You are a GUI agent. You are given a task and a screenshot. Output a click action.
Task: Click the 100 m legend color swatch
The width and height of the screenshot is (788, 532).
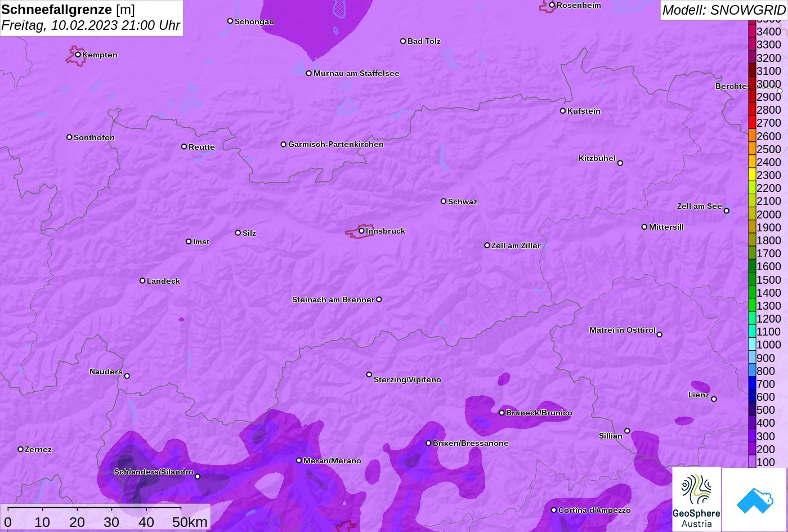[x=752, y=462]
